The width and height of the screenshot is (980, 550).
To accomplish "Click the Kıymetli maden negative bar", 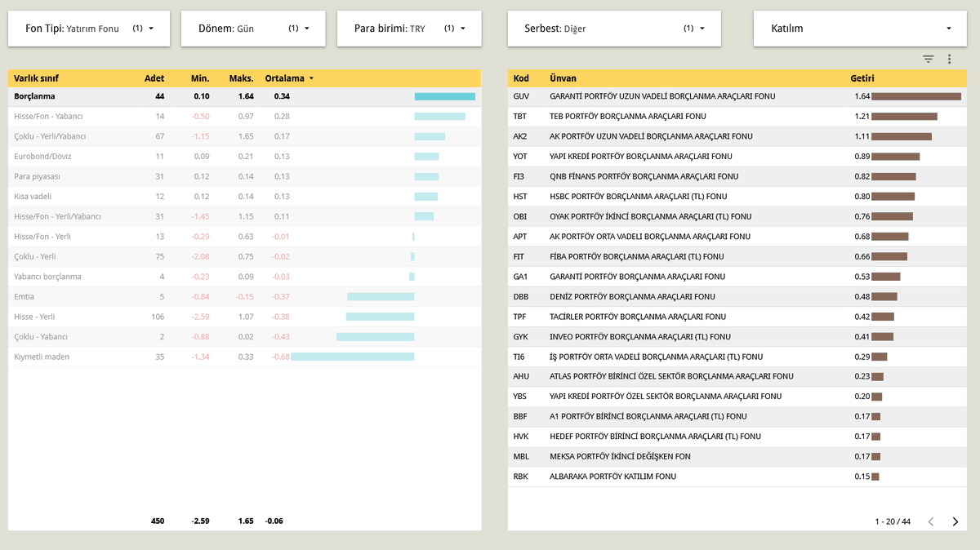I will 353,357.
